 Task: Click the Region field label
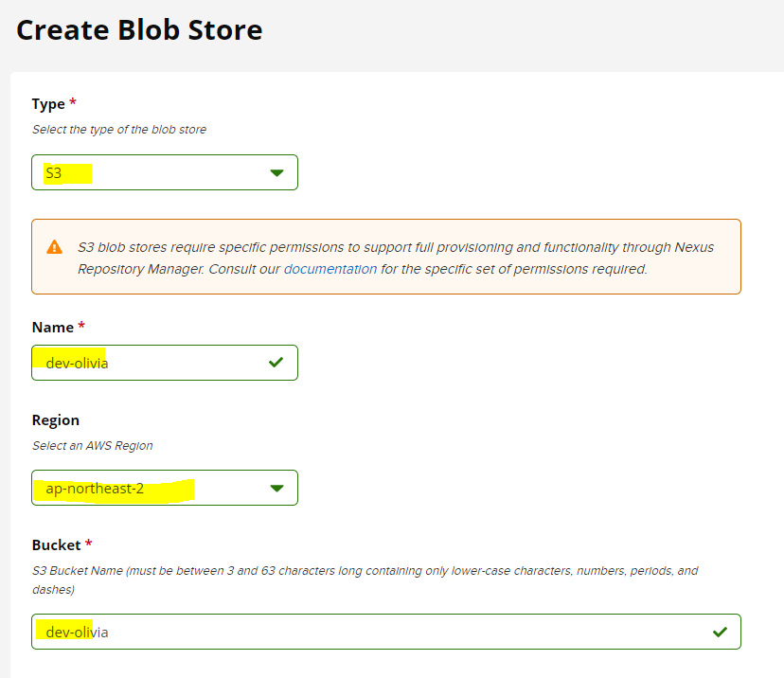[56, 420]
